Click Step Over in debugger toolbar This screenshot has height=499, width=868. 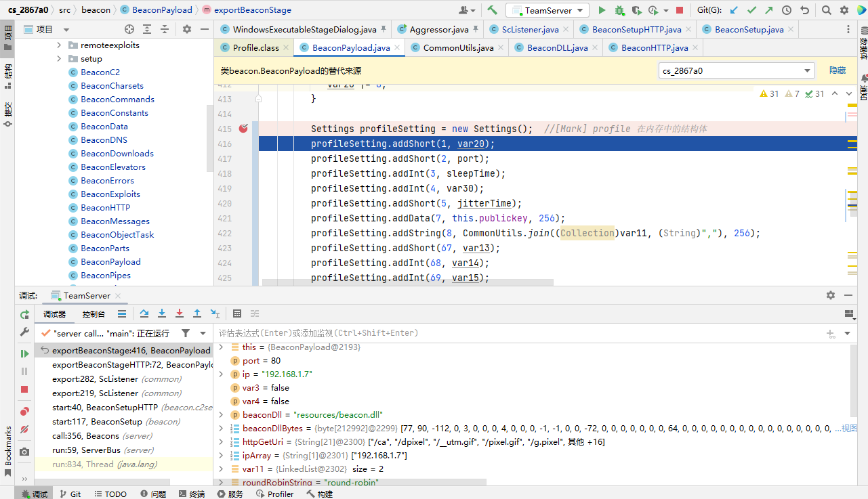pos(144,313)
